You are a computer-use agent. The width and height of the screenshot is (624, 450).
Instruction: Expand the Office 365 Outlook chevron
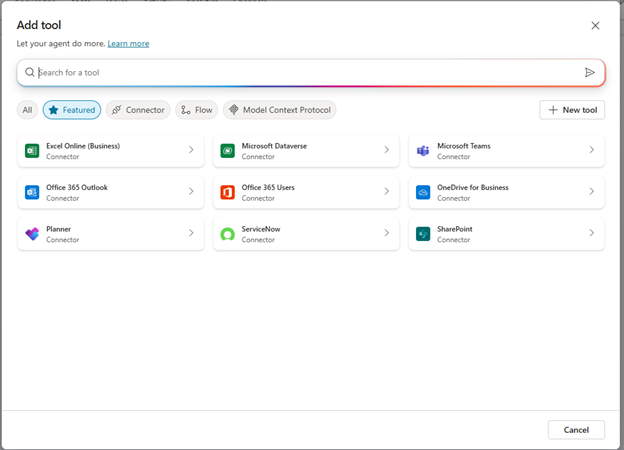(191, 191)
